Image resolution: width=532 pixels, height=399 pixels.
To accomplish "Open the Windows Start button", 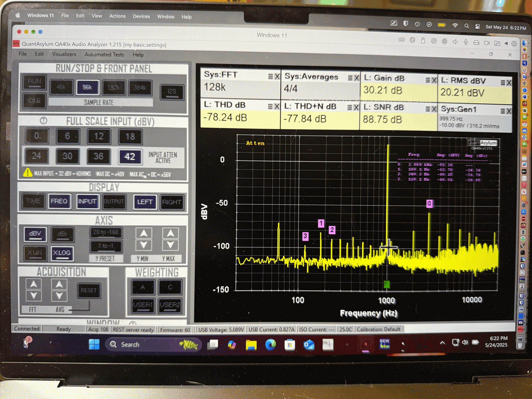I will tap(94, 344).
